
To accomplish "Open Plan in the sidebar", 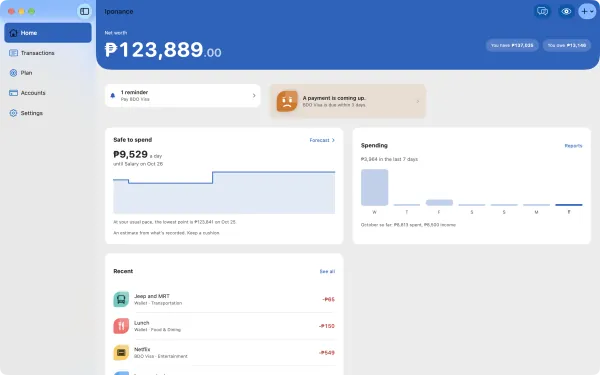I will point(48,73).
